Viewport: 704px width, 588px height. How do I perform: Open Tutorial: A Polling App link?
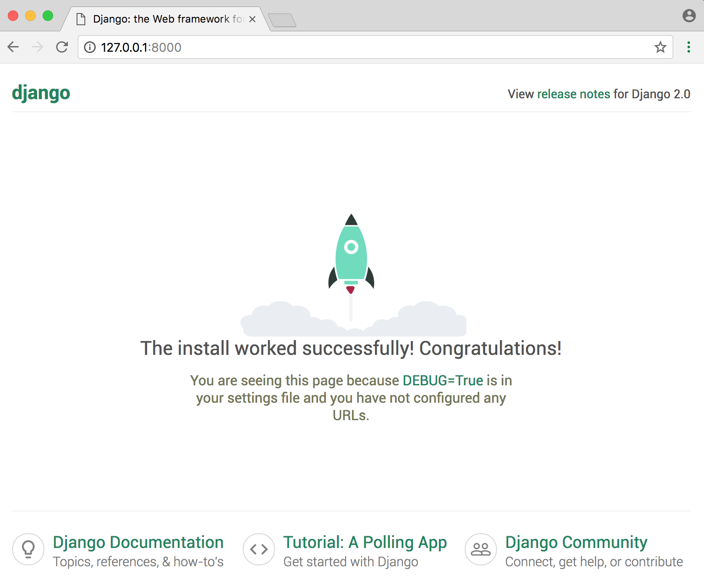pyautogui.click(x=365, y=542)
